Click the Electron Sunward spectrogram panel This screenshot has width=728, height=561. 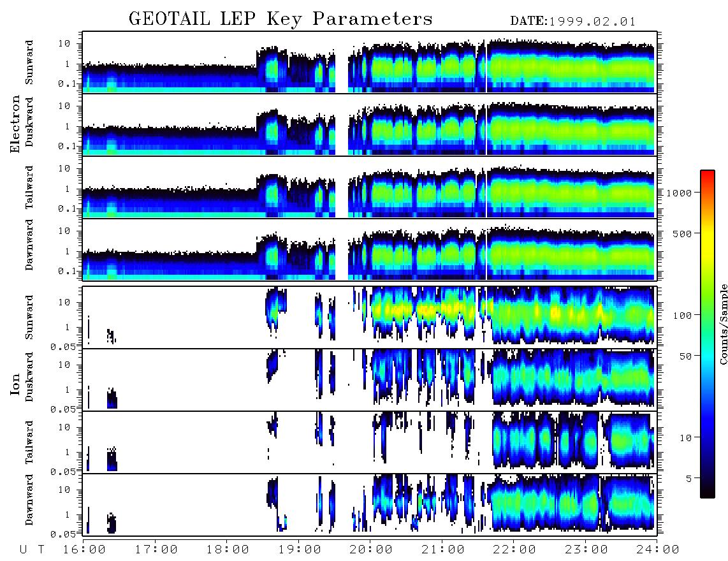point(370,62)
